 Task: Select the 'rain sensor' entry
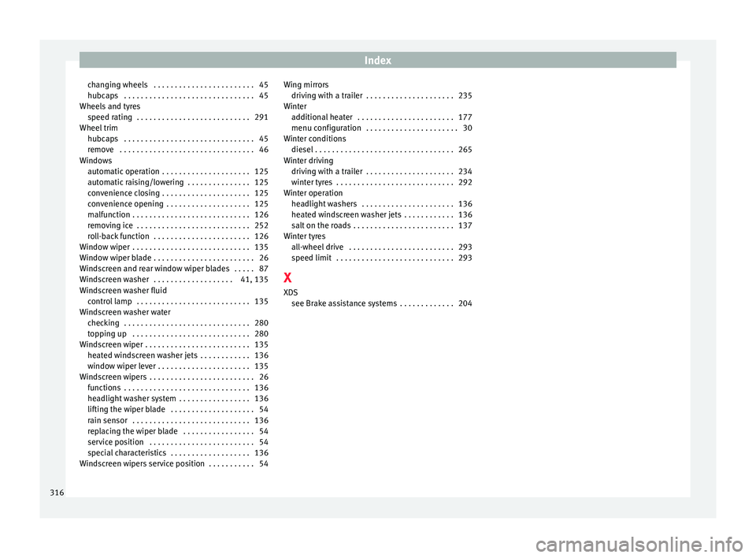click(x=178, y=420)
